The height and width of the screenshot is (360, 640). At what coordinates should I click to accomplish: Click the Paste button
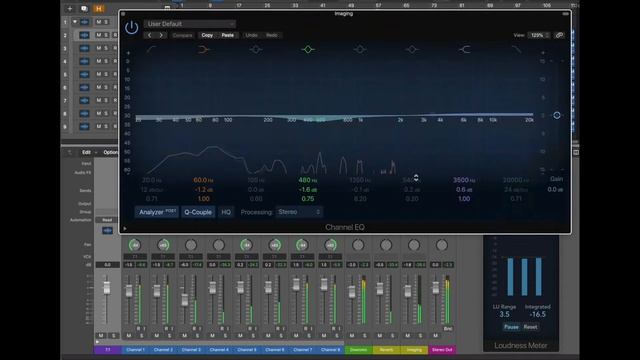[x=228, y=35]
